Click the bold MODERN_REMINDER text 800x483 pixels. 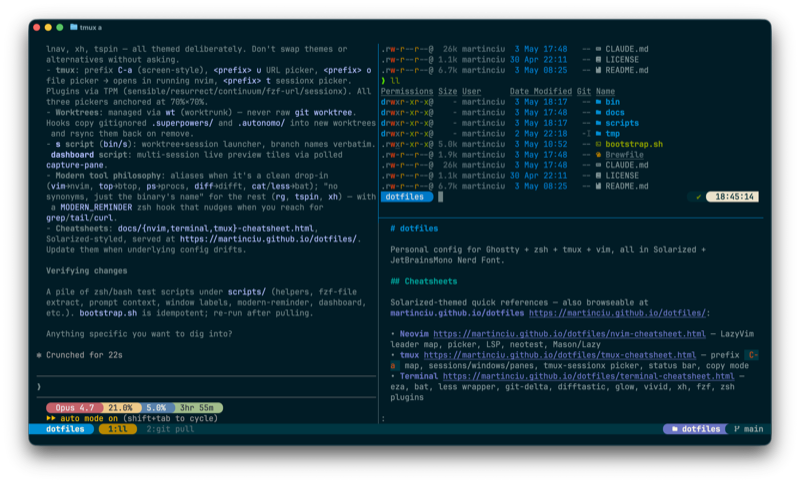point(96,208)
